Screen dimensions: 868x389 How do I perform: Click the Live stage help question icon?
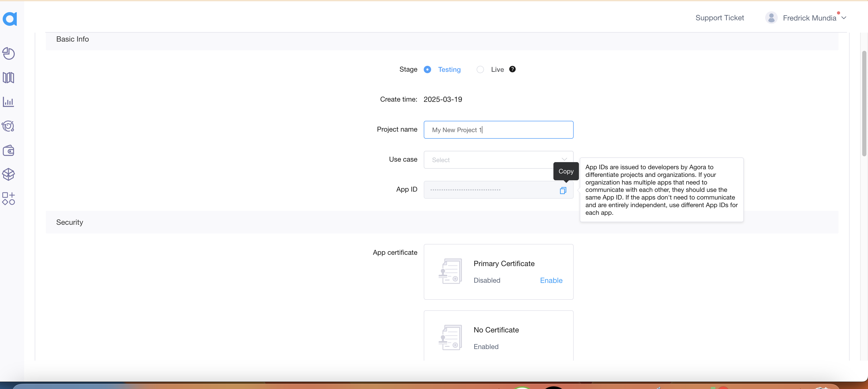point(512,69)
